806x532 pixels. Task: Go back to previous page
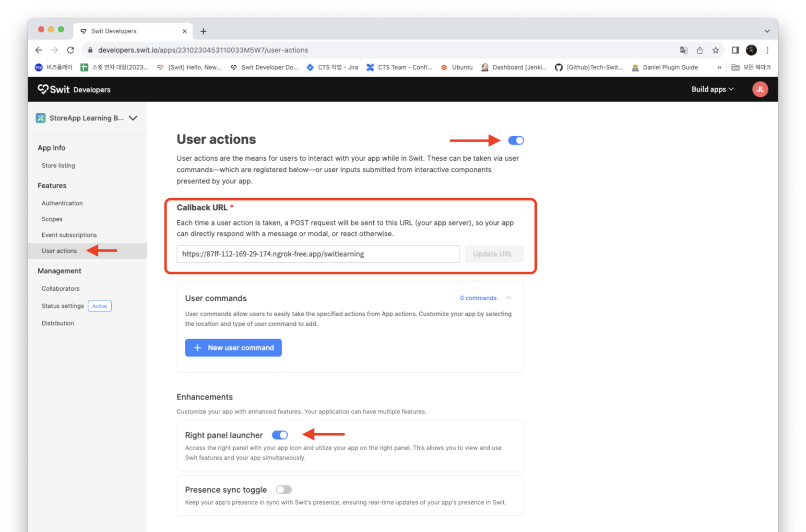click(x=39, y=50)
